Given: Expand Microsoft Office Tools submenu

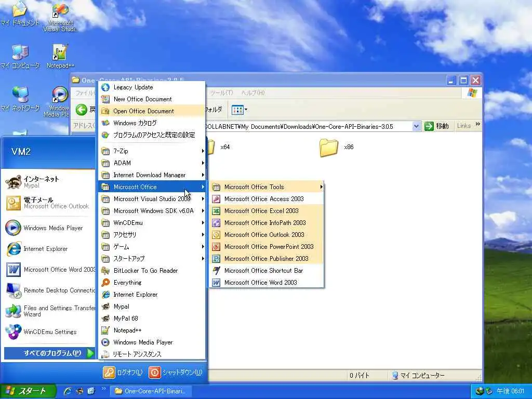Looking at the screenshot, I should pyautogui.click(x=267, y=187).
